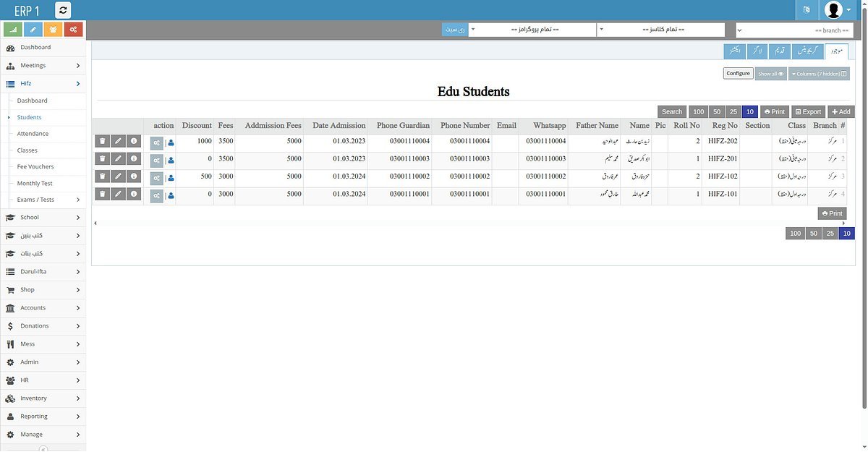Edit student HIFZ-101 with the pencil icon

click(x=118, y=193)
